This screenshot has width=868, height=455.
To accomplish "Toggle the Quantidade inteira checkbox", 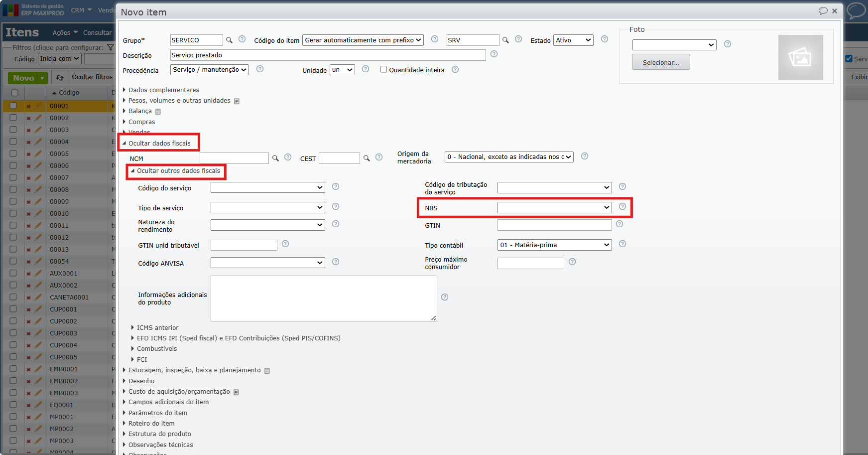I will (383, 69).
